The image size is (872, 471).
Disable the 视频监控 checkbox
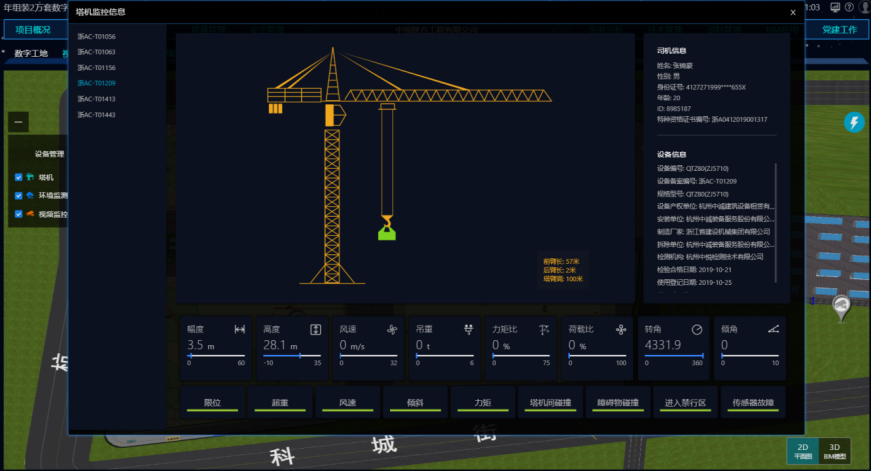click(x=19, y=214)
